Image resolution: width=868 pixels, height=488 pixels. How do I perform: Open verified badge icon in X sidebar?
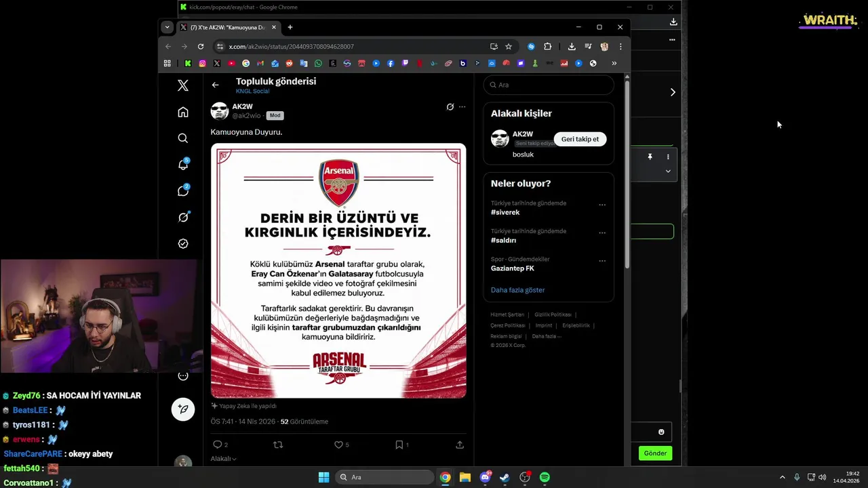coord(183,244)
